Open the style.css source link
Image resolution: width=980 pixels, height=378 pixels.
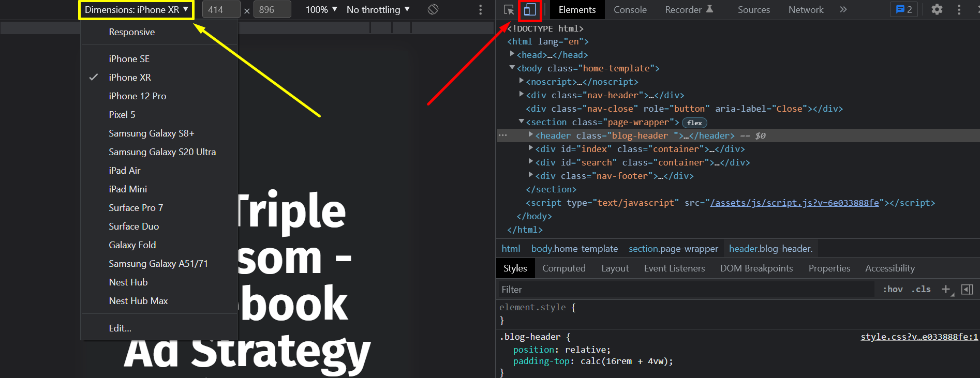[919, 337]
